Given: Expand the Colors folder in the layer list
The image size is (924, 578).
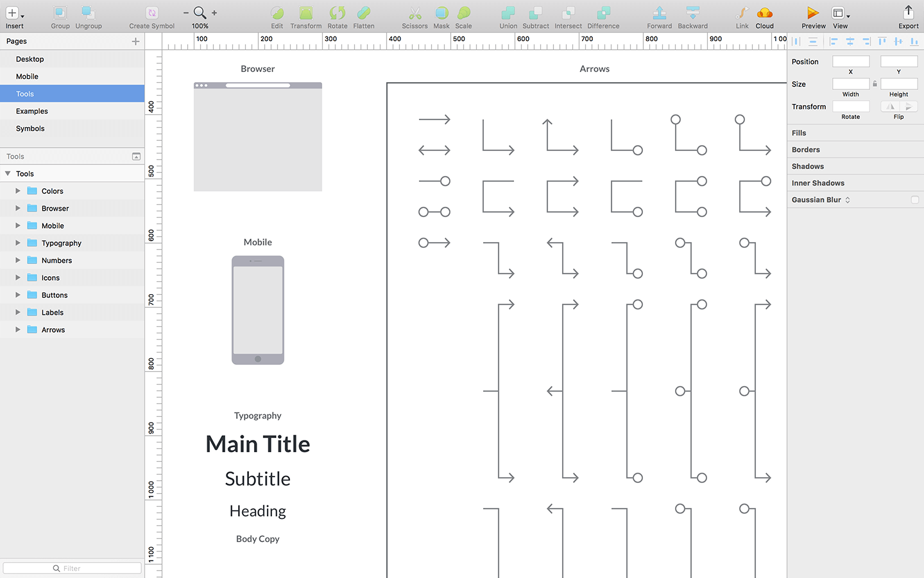Looking at the screenshot, I should tap(17, 191).
